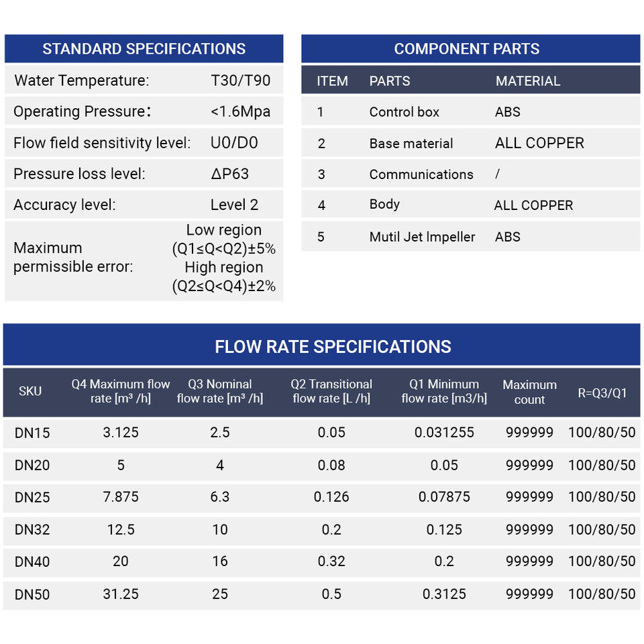The width and height of the screenshot is (644, 644).
Task: Click the Q2 Transitional flow rate header
Action: point(331,391)
